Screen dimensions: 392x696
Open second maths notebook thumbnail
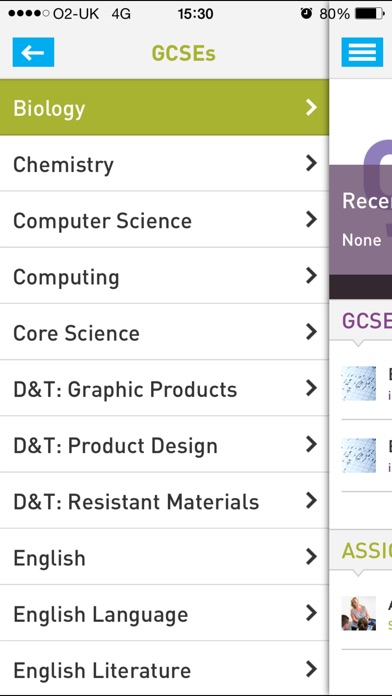pos(359,455)
